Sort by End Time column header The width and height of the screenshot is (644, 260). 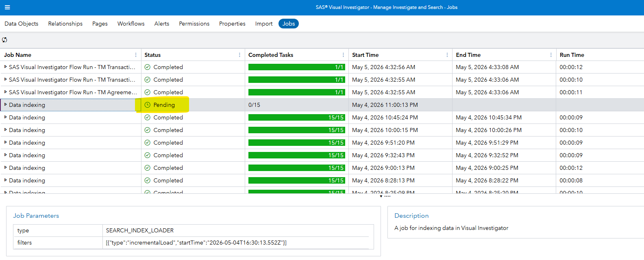pos(468,55)
